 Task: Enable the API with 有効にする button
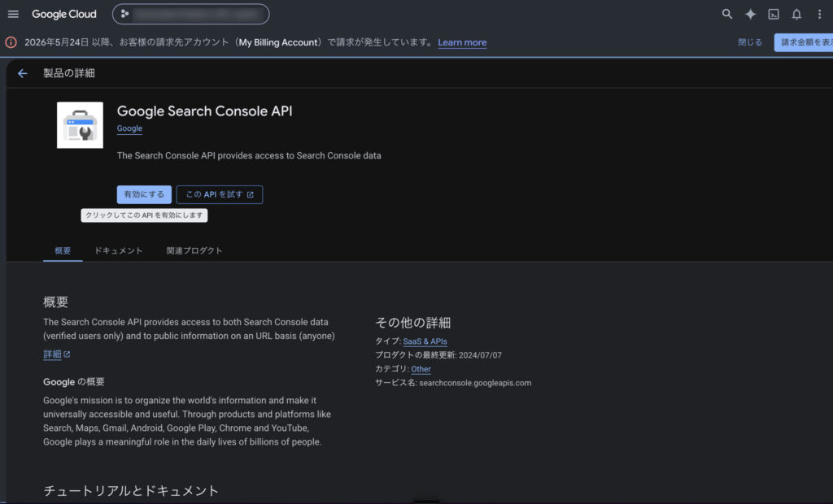click(x=144, y=194)
